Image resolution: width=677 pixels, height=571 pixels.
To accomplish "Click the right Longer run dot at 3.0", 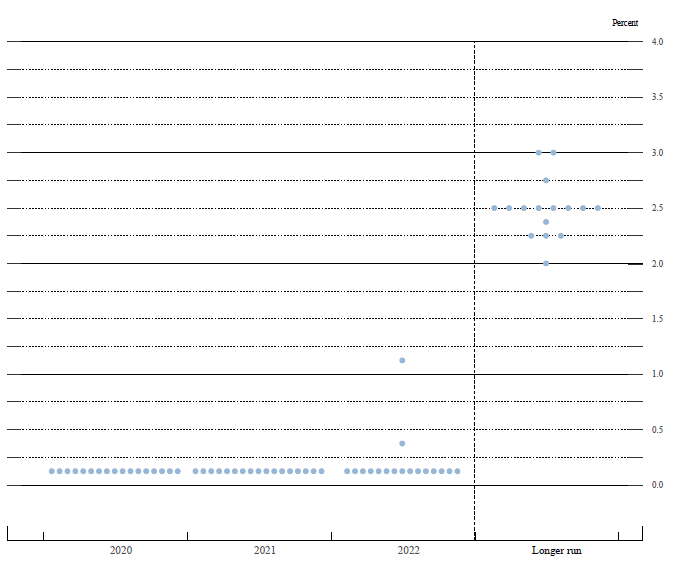I will [553, 153].
